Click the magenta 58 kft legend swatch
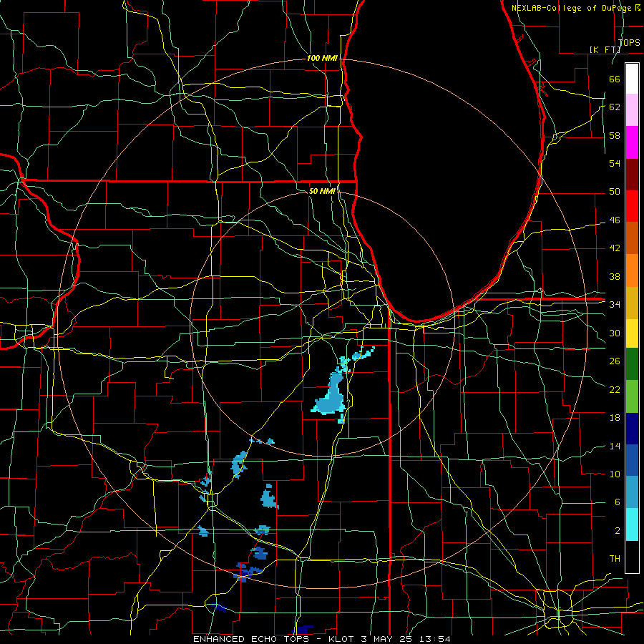Image resolution: width=644 pixels, height=644 pixels. (x=632, y=142)
